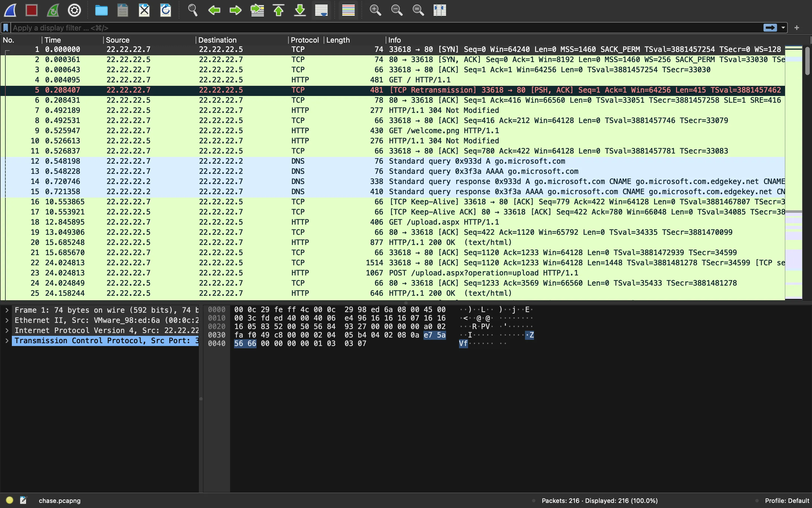Select packet 17 TCP Keep-Alive ACK

point(392,212)
